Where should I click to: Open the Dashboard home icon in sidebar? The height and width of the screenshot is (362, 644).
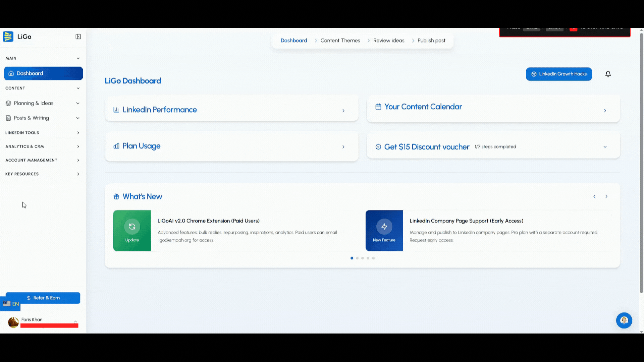tap(11, 73)
